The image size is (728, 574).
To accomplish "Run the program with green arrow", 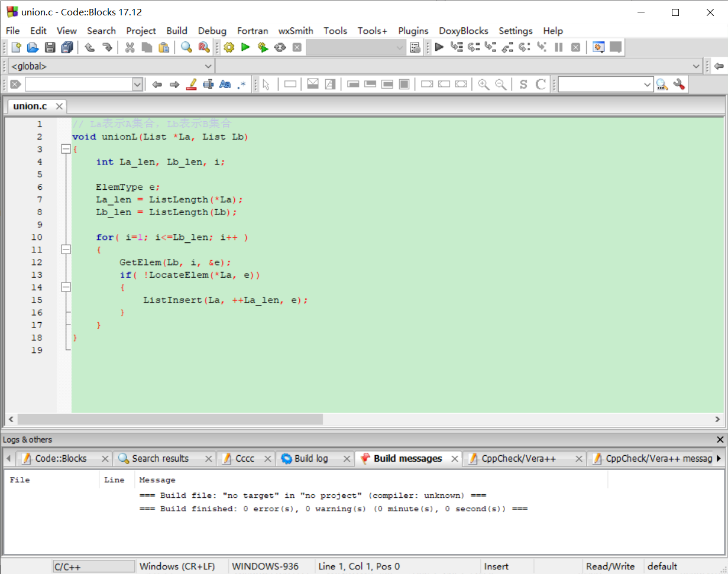I will (x=245, y=47).
